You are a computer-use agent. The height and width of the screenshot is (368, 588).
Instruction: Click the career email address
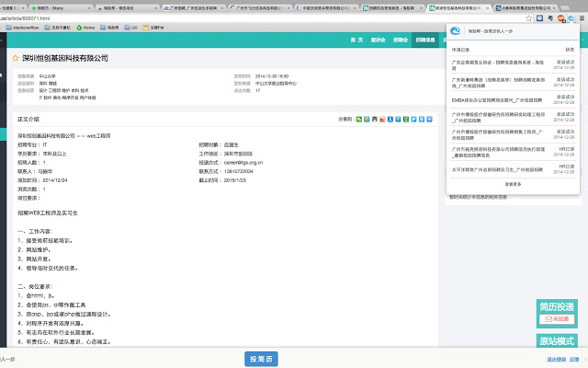[x=243, y=163]
